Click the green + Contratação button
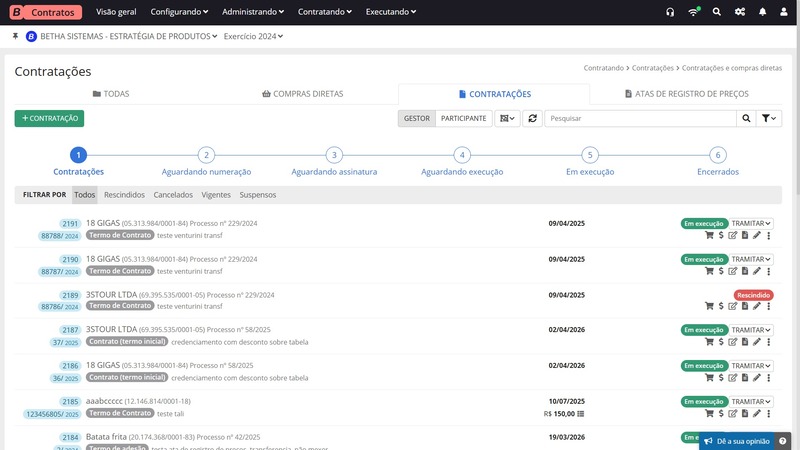This screenshot has height=450, width=800. click(49, 118)
